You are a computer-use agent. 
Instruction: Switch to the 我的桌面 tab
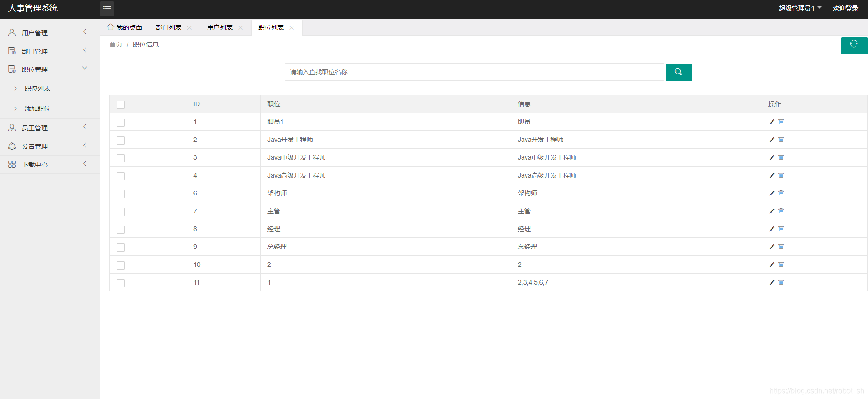(x=124, y=27)
